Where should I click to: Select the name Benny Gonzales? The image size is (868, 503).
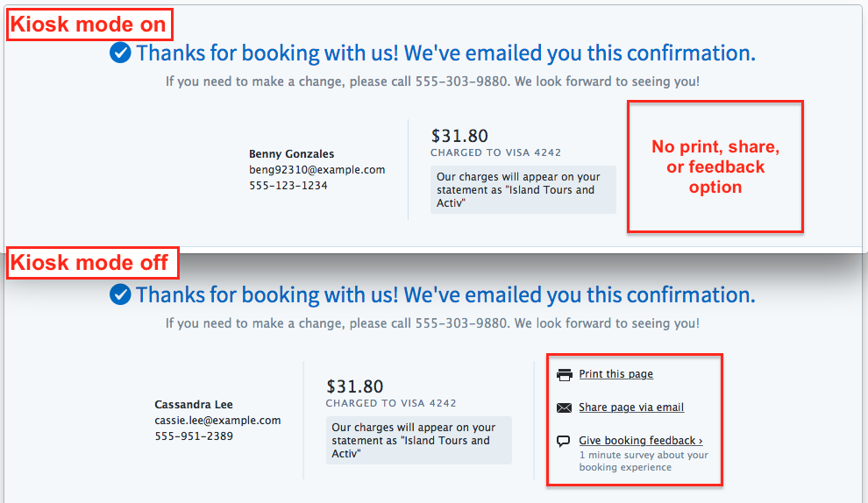291,154
